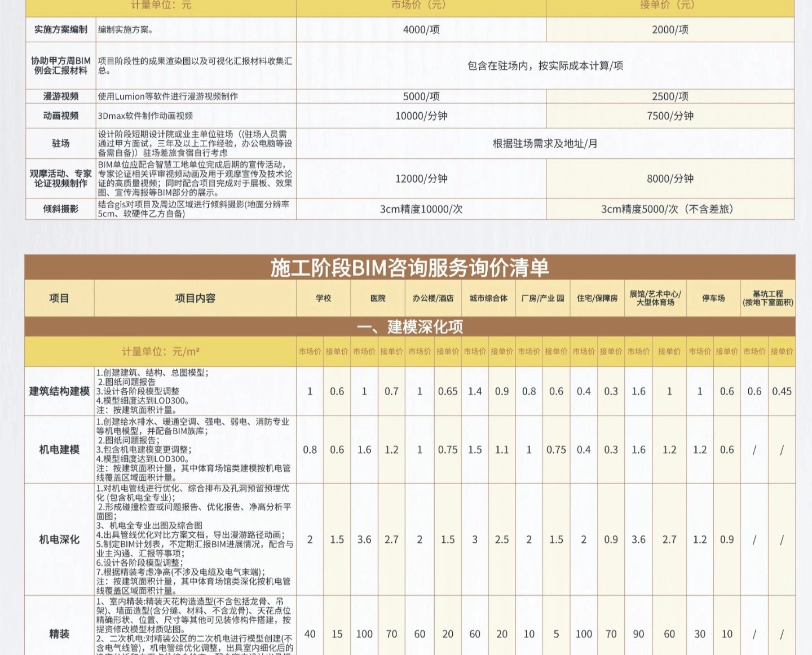Select the 机电建模 row label
The width and height of the screenshot is (812, 655).
[x=59, y=449]
